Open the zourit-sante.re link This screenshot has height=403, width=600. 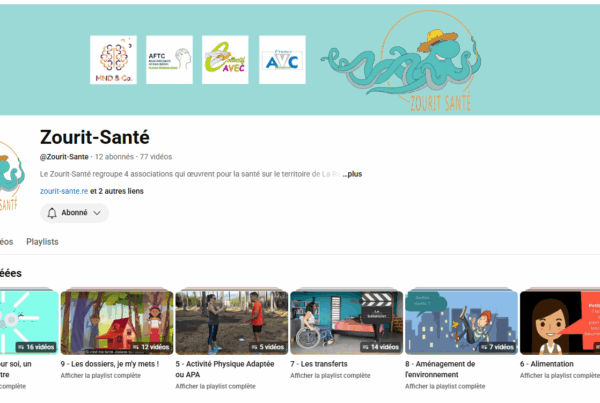click(64, 191)
